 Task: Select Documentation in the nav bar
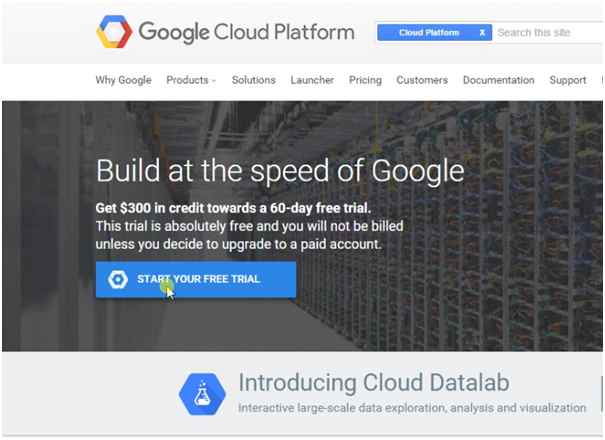tap(499, 80)
